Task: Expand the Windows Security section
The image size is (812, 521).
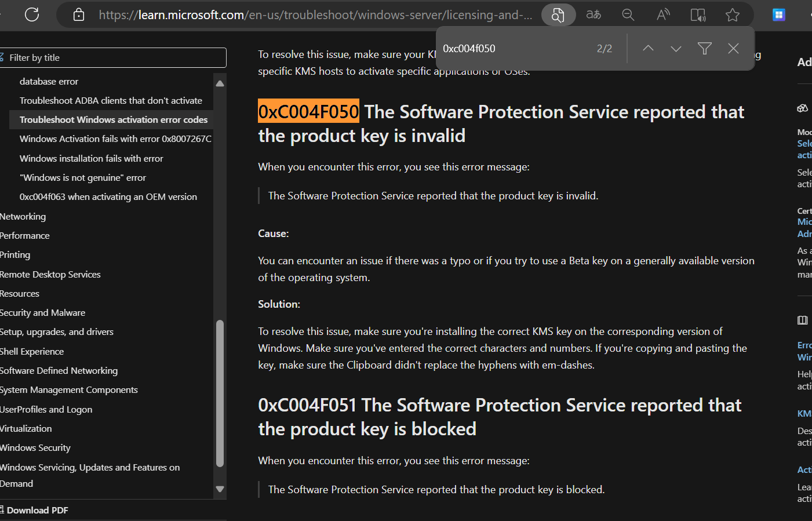Action: [x=35, y=447]
